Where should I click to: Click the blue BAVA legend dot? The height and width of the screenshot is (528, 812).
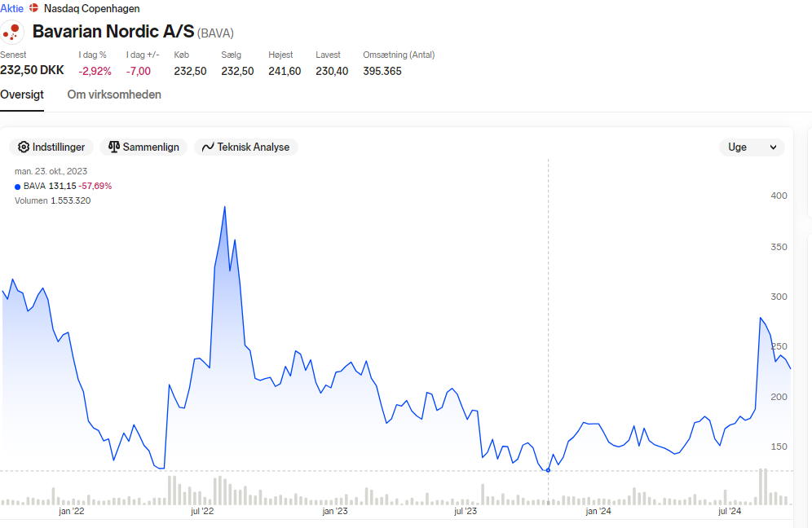[x=18, y=187]
